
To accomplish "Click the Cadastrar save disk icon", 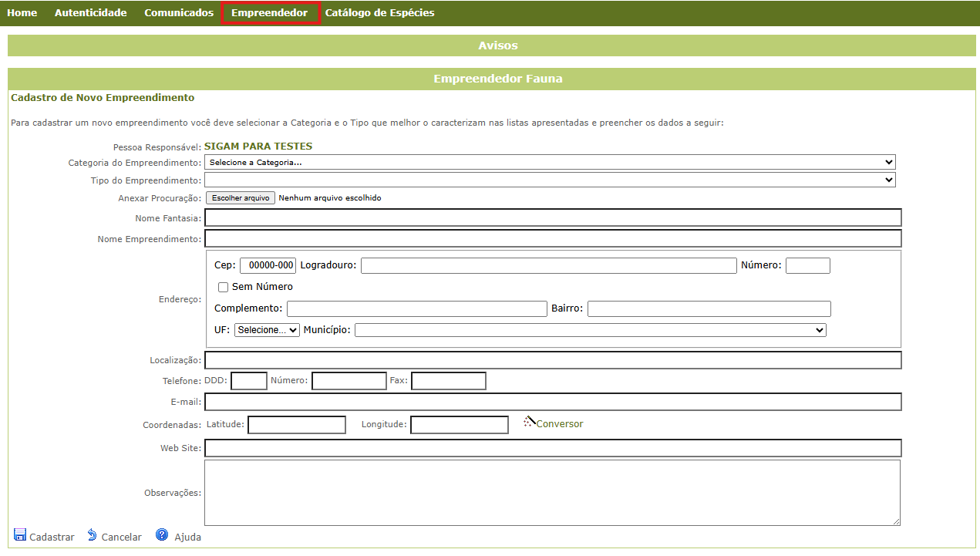I will pyautogui.click(x=20, y=535).
